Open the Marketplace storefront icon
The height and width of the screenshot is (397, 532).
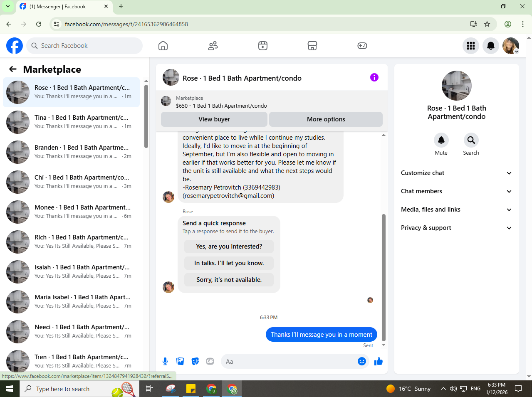tap(312, 46)
